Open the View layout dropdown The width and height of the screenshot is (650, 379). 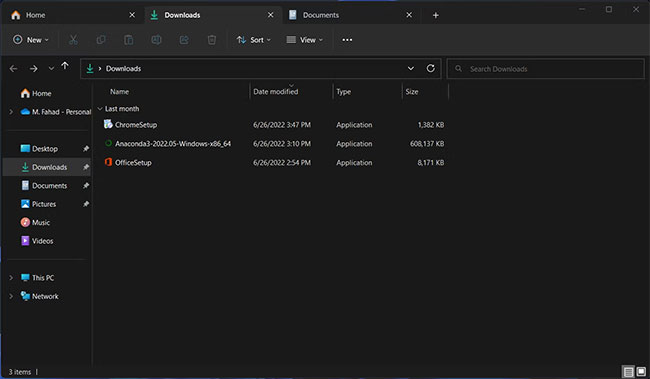[304, 40]
